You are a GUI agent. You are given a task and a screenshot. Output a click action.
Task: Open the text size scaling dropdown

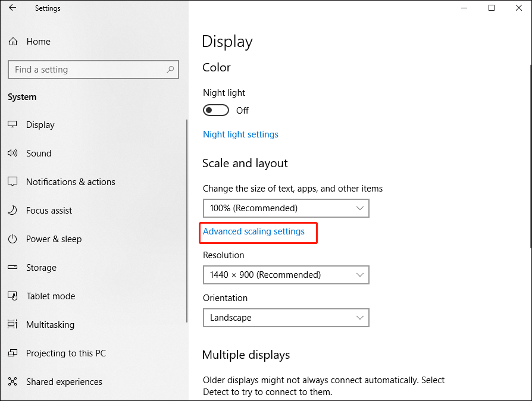click(x=286, y=208)
